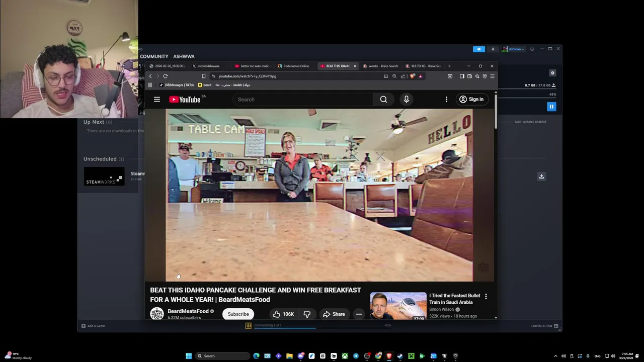Click the Windows taskbar Search box
This screenshot has height=362, width=644.
pyautogui.click(x=222, y=356)
